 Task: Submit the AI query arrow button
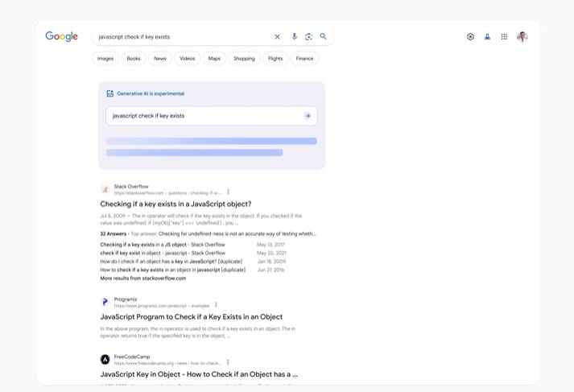[308, 116]
